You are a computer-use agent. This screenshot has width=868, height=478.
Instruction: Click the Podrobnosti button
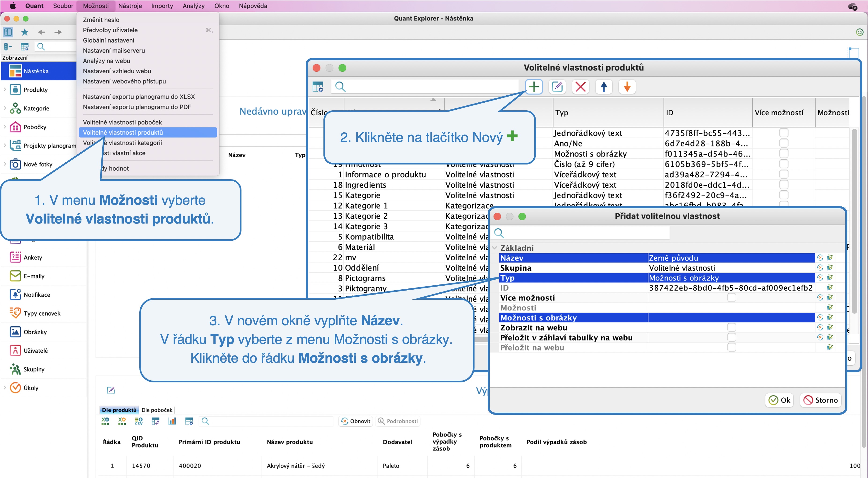click(x=398, y=421)
